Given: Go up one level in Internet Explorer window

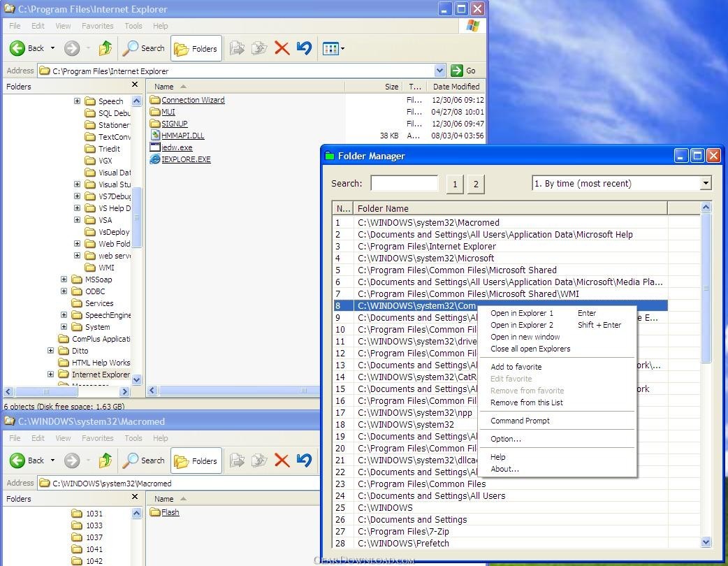Looking at the screenshot, I should (106, 48).
